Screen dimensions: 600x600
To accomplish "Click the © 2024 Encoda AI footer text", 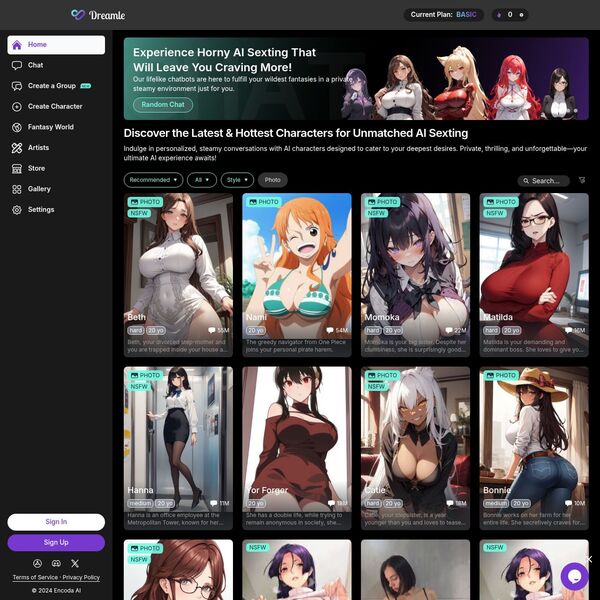I will point(56,590).
